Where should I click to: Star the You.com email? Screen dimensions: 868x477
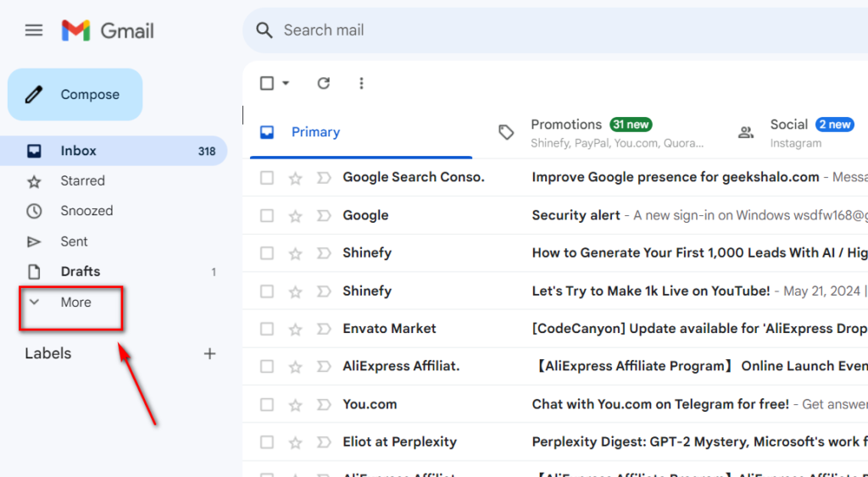(x=296, y=404)
